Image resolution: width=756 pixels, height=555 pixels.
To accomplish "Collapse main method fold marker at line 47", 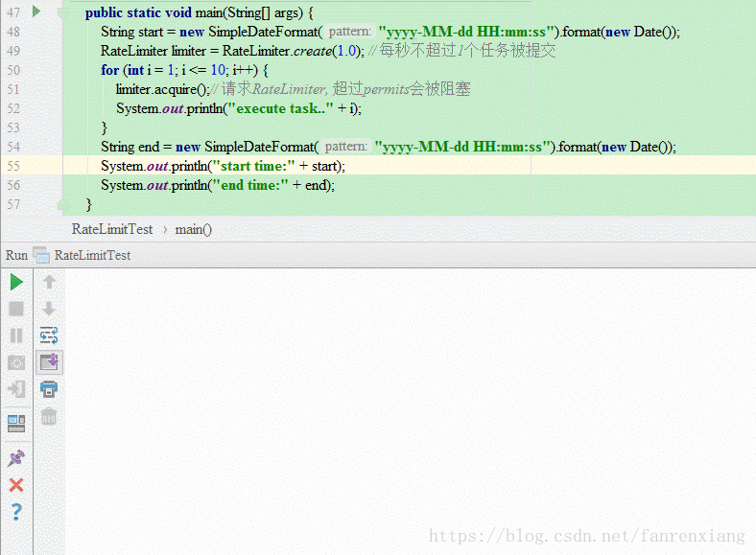I will click(x=62, y=12).
